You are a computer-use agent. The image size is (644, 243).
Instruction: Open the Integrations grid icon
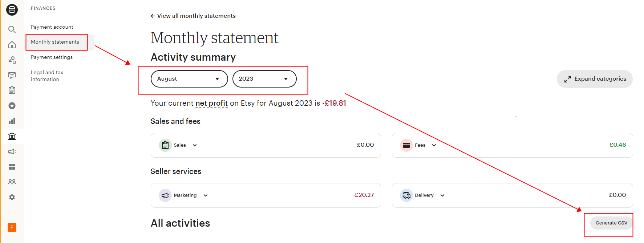pos(12,167)
